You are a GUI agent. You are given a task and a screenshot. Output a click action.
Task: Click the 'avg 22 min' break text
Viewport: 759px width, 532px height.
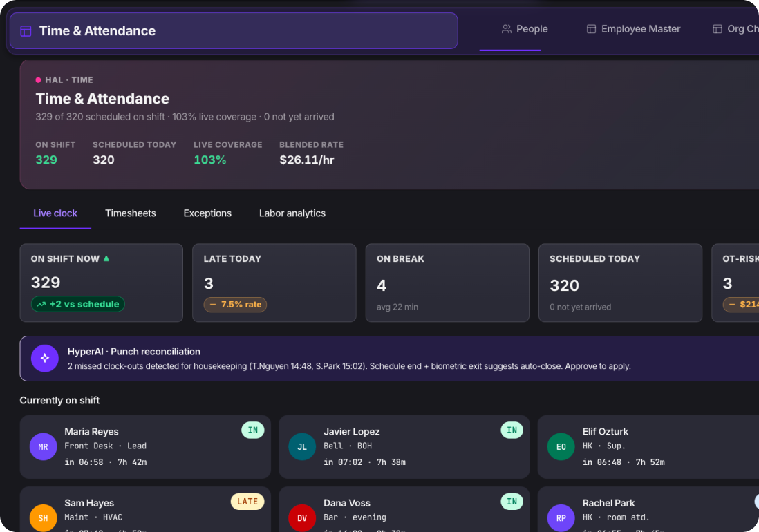coord(397,307)
